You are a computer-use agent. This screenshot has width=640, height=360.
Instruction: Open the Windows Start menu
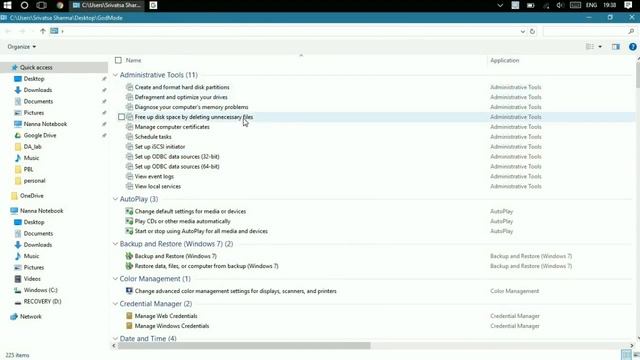pyautogui.click(x=7, y=5)
